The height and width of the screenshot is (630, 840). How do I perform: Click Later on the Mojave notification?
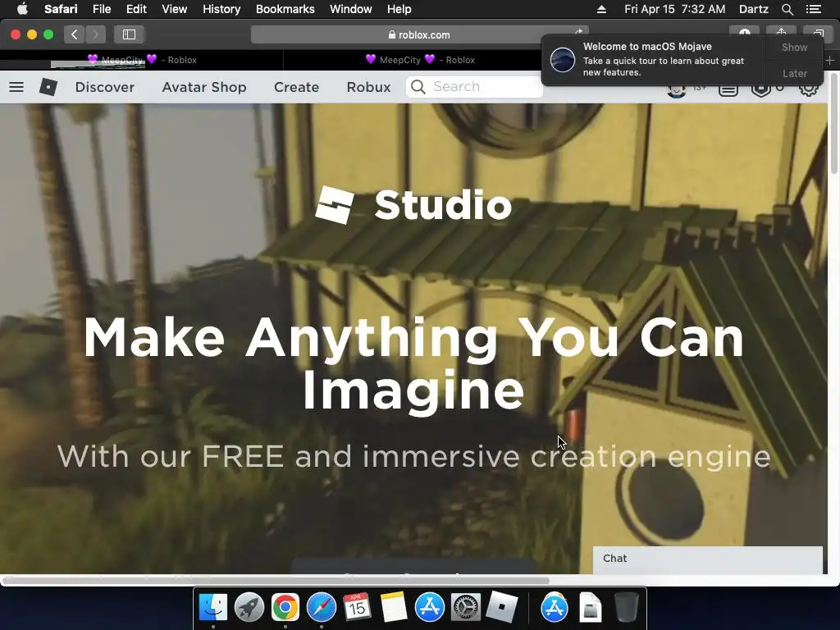(x=794, y=73)
